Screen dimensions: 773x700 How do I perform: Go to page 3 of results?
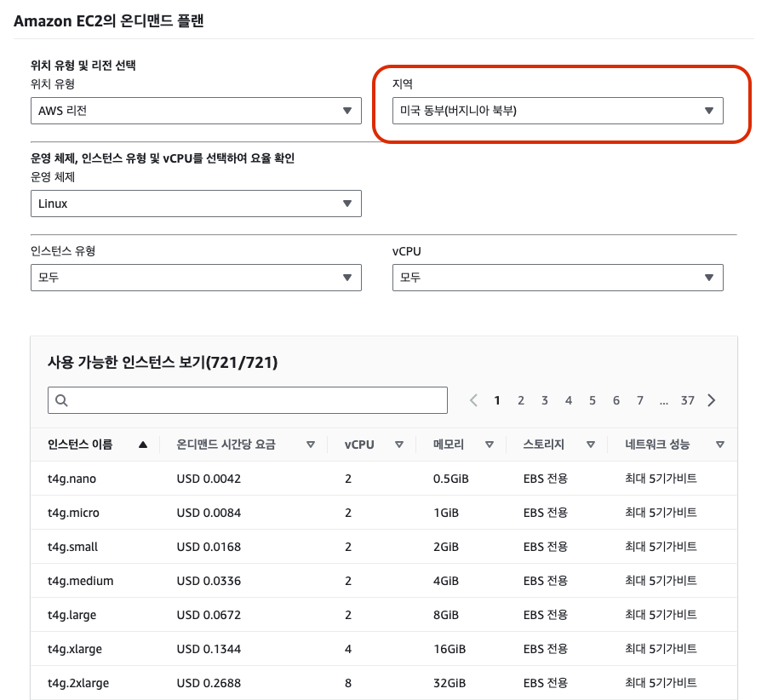click(545, 400)
